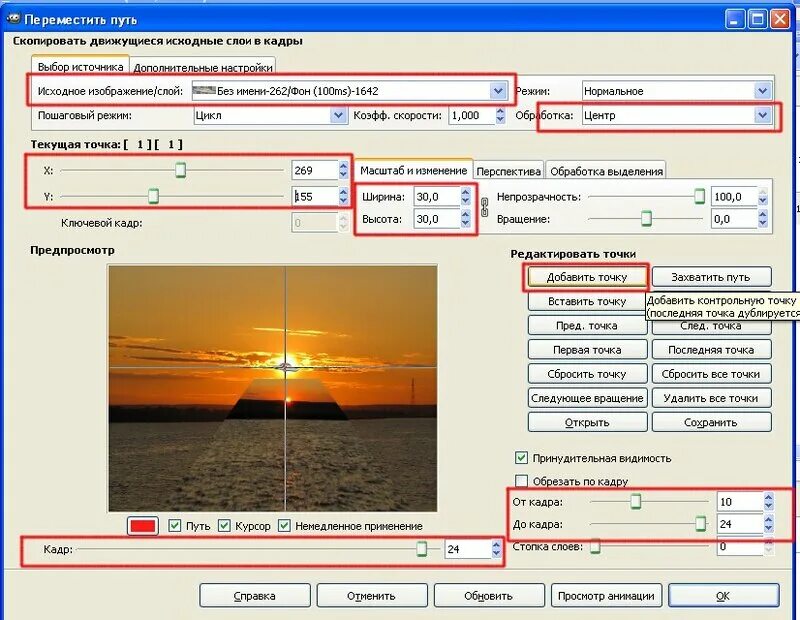
Task: Click the Открыть button
Action: (x=587, y=423)
